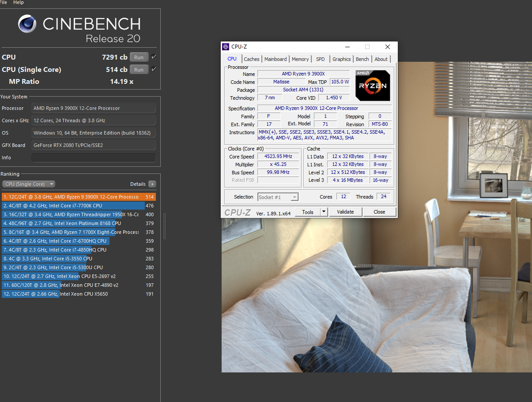
Task: Click the Code Name value Matisse
Action: [x=281, y=82]
